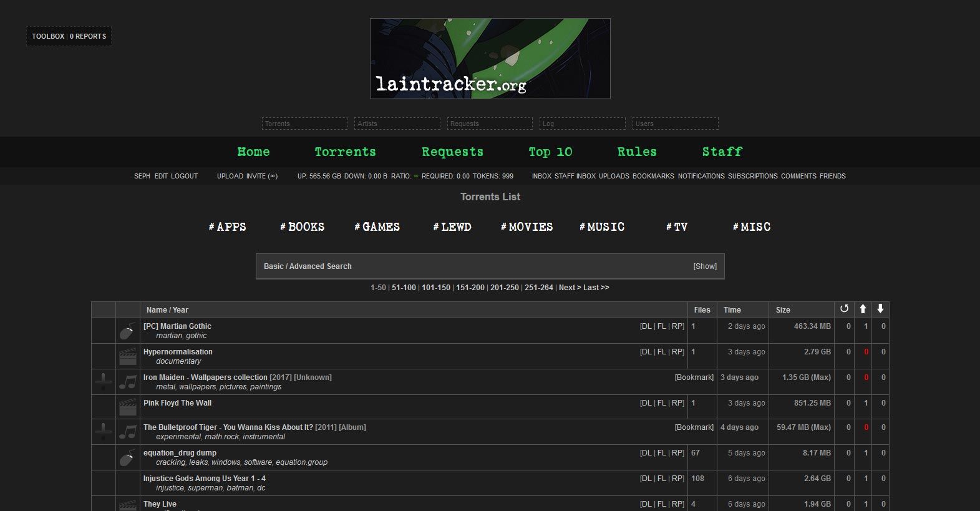
Task: Expand the Iron Maiden torrent group
Action: click(104, 382)
